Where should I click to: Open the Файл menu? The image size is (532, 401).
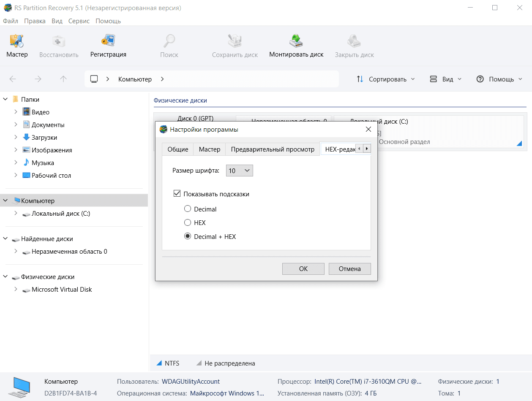pyautogui.click(x=11, y=21)
